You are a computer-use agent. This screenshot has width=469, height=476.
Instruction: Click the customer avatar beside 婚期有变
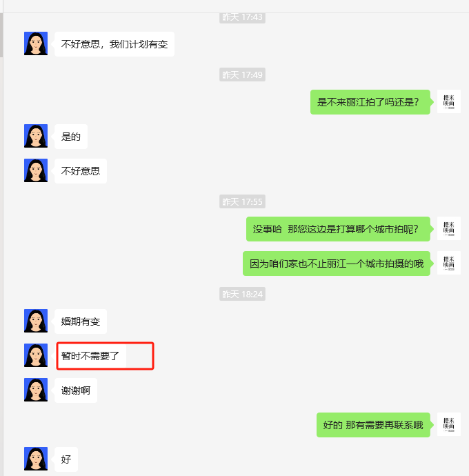coord(36,321)
